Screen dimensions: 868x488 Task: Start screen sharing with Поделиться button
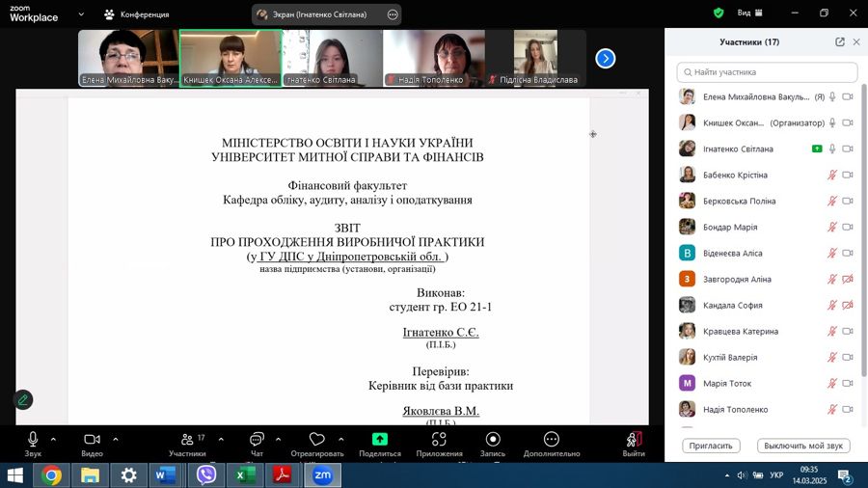click(x=380, y=445)
